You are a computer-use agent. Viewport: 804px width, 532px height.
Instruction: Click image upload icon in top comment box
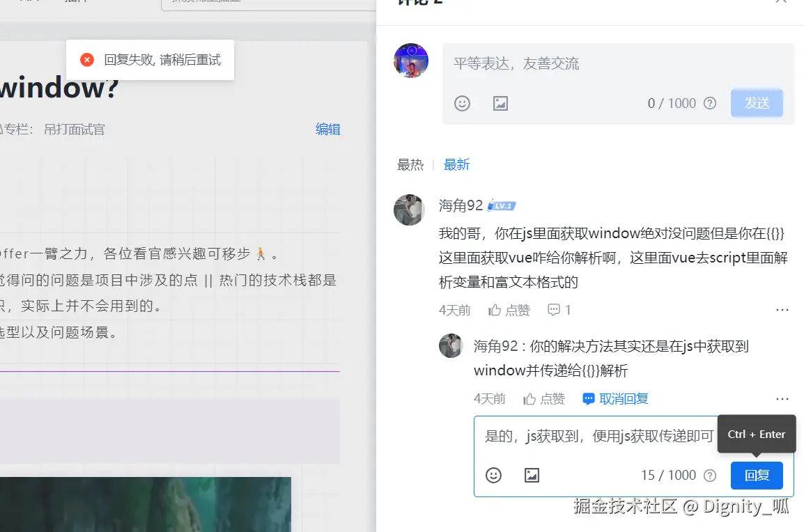(x=500, y=103)
